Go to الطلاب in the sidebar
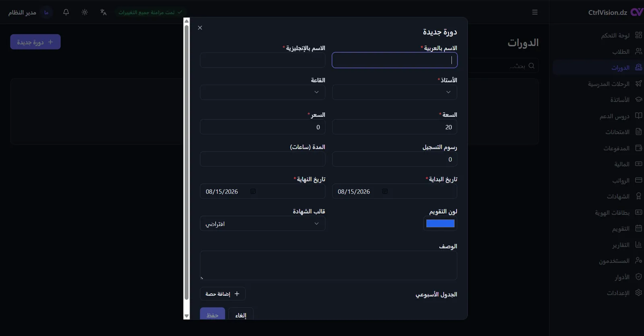Viewport: 644px width, 336px height. click(598, 52)
